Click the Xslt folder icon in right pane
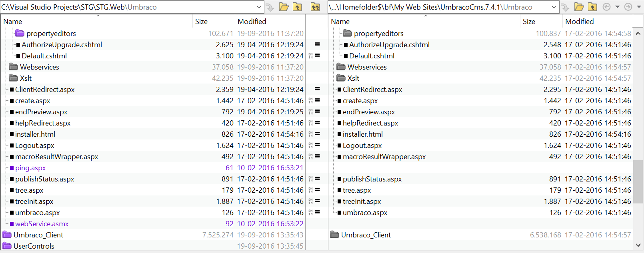Screen dimensions: 644x253 click(x=341, y=78)
